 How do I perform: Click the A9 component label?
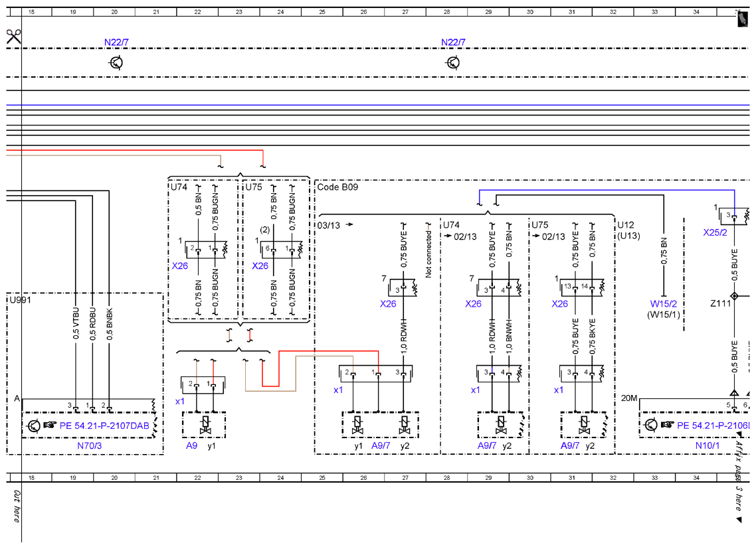tap(192, 446)
